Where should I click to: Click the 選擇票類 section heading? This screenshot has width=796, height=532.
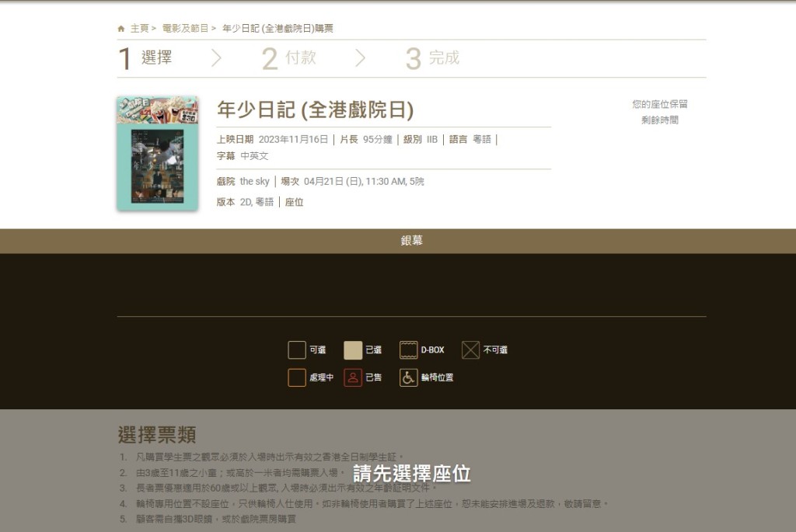[157, 435]
